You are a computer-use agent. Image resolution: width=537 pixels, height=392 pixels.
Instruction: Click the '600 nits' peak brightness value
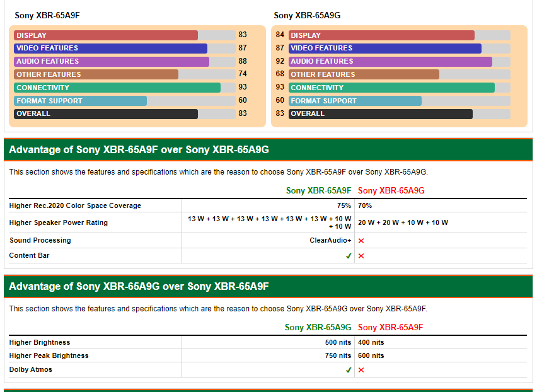click(x=371, y=355)
